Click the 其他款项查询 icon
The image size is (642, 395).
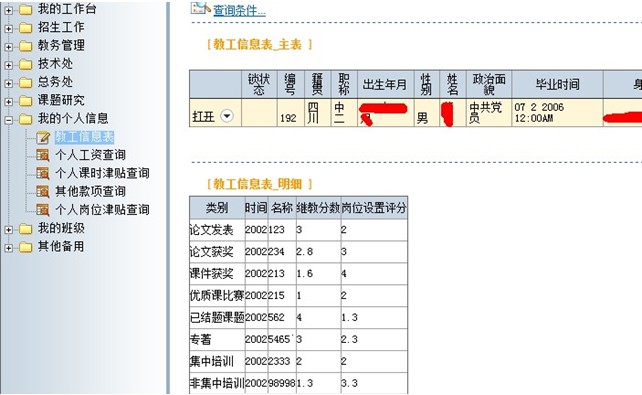(43, 192)
